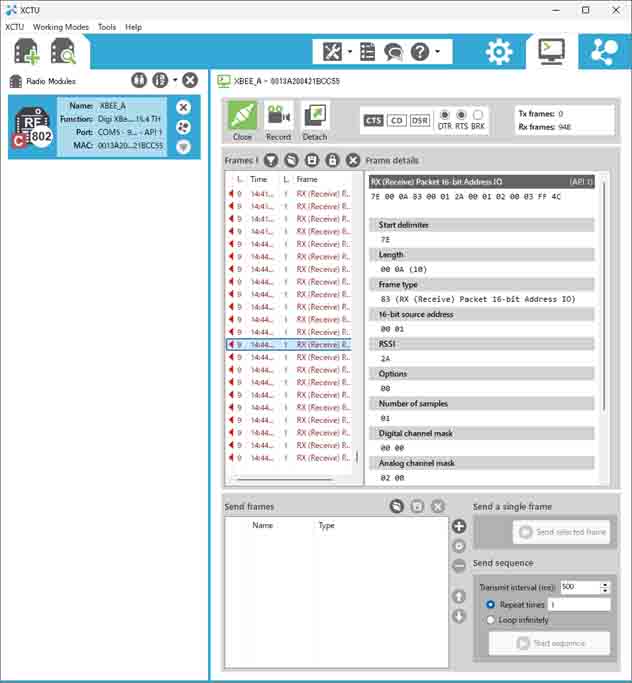Screen dimensions: 632x683
Task: Click the Add radio module icon
Action: point(27,51)
